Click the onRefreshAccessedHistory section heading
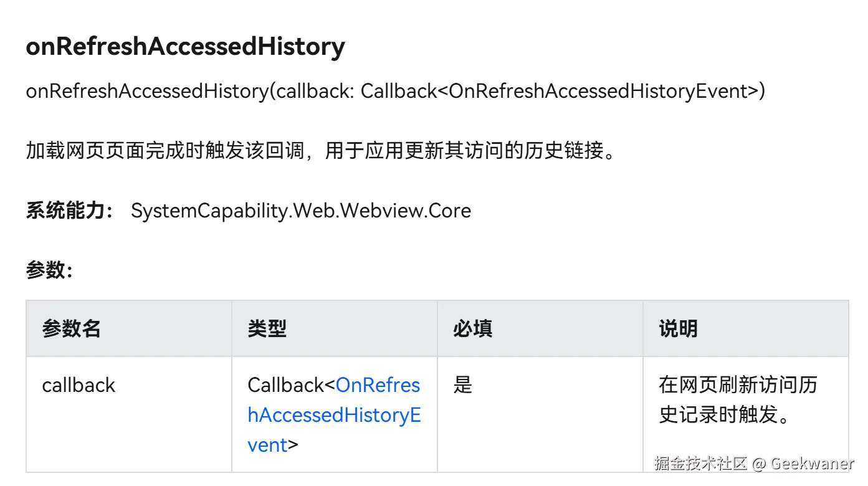This screenshot has width=868, height=486. (x=185, y=47)
